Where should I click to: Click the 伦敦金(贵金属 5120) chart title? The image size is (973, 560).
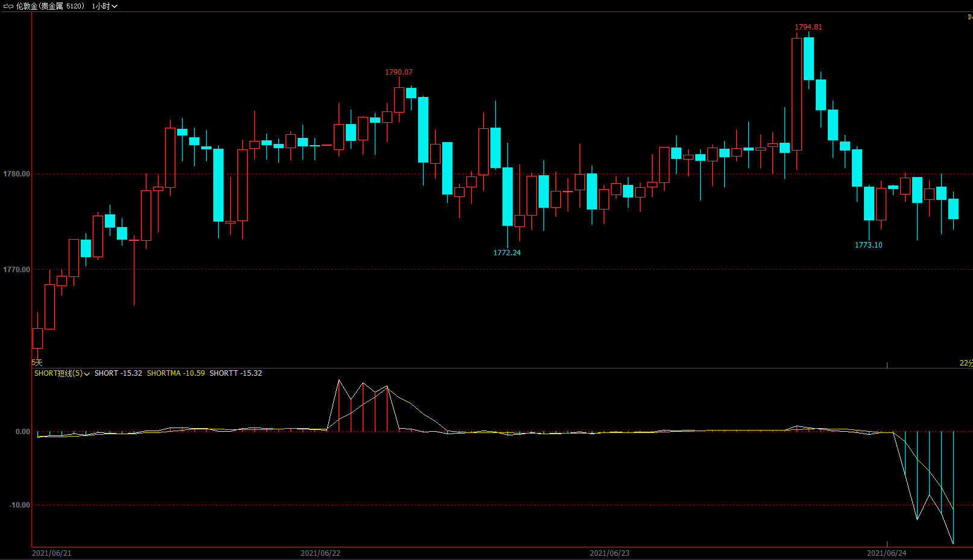50,6
